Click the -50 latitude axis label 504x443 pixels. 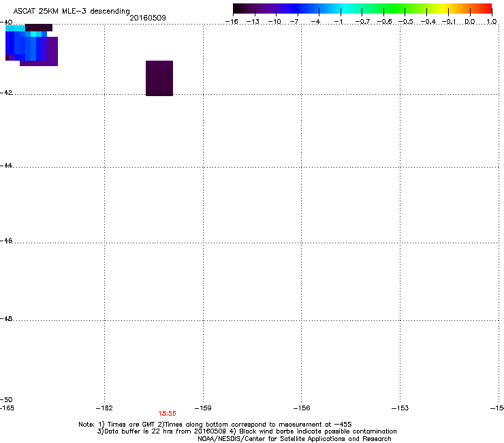tap(6, 399)
